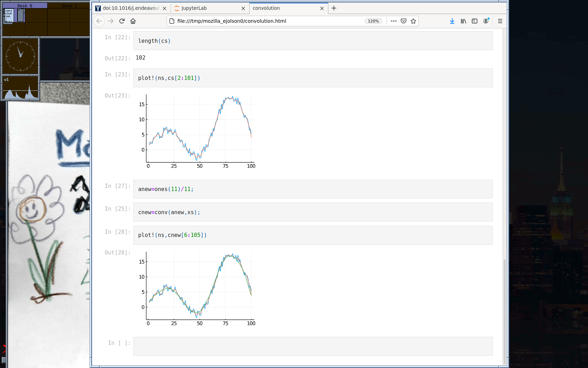This screenshot has height=368, width=588.
Task: Go to the Firefox home page
Action: tap(133, 21)
